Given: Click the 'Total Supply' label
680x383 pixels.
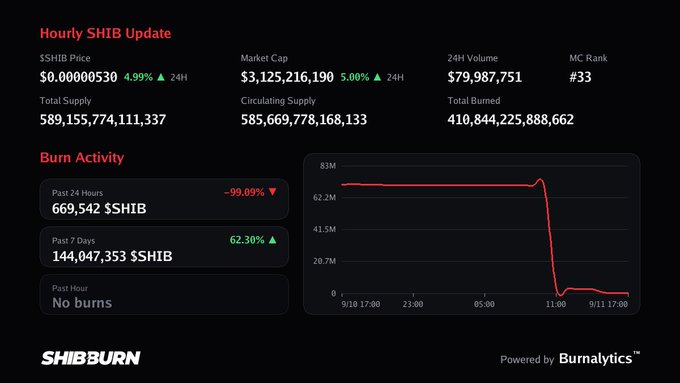Looking at the screenshot, I should point(65,101).
